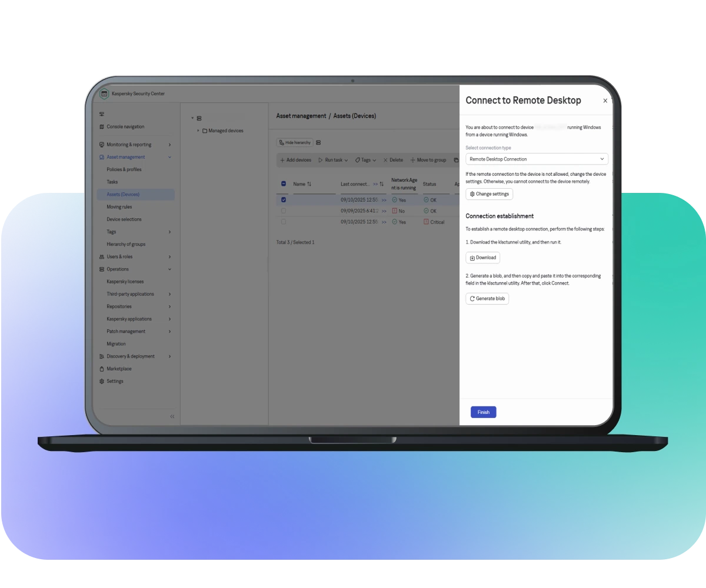Screen dimensions: 706x588
Task: Expand the Managed devices tree node
Action: point(198,131)
